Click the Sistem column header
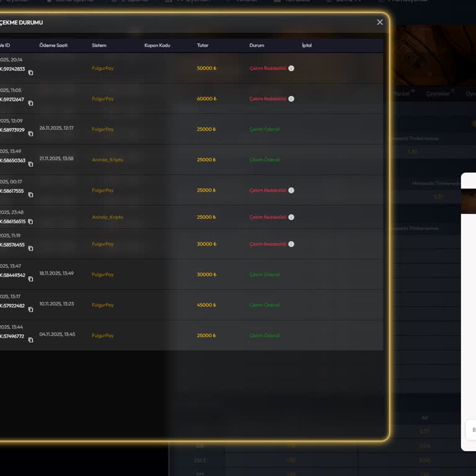 tap(99, 45)
